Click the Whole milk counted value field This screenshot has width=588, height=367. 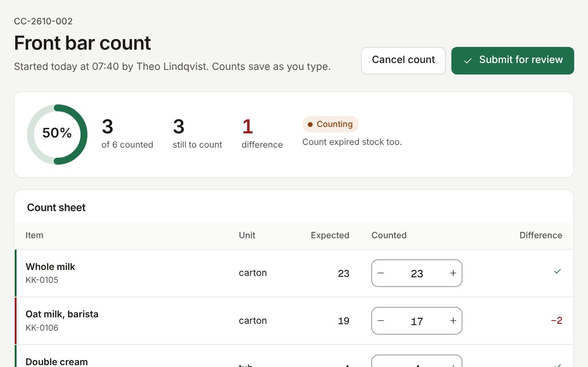417,274
